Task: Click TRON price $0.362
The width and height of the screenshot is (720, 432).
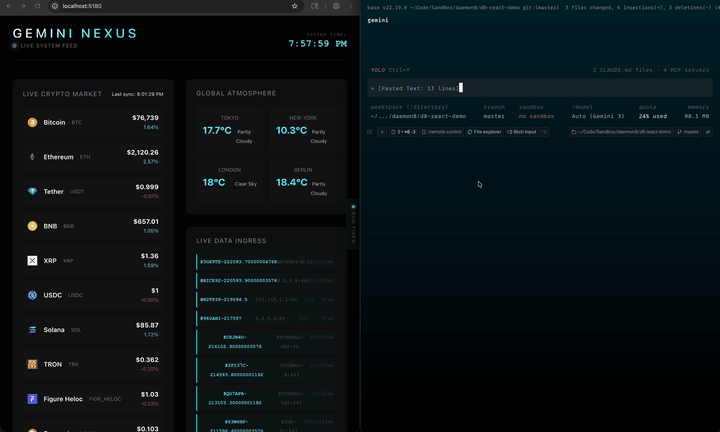Action: click(147, 360)
